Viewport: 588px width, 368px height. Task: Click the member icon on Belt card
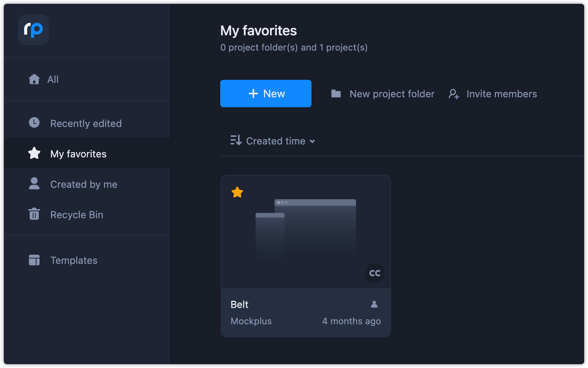[x=374, y=304]
